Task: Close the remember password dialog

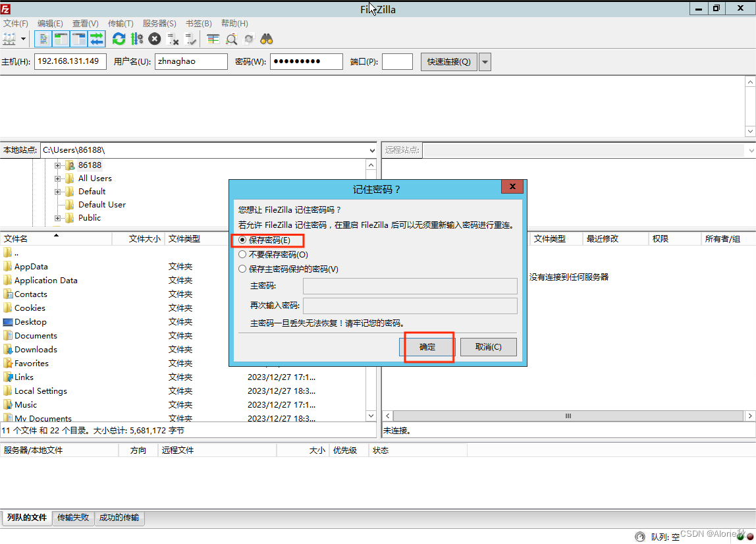Action: tap(512, 186)
